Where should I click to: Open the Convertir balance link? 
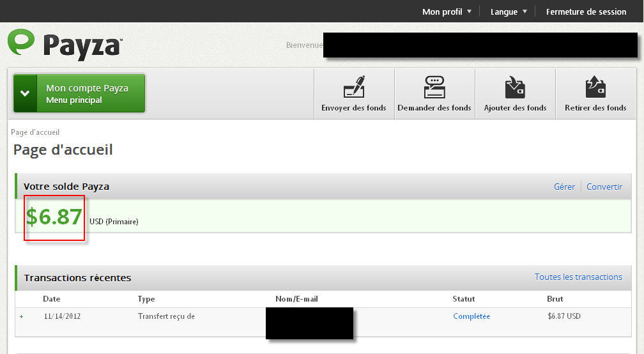click(x=604, y=187)
